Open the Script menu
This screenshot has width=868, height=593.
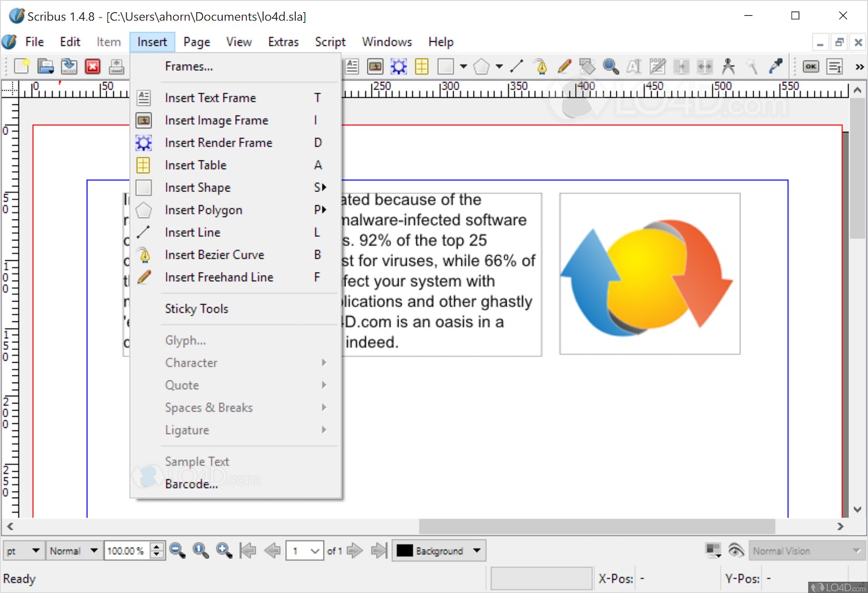(331, 42)
